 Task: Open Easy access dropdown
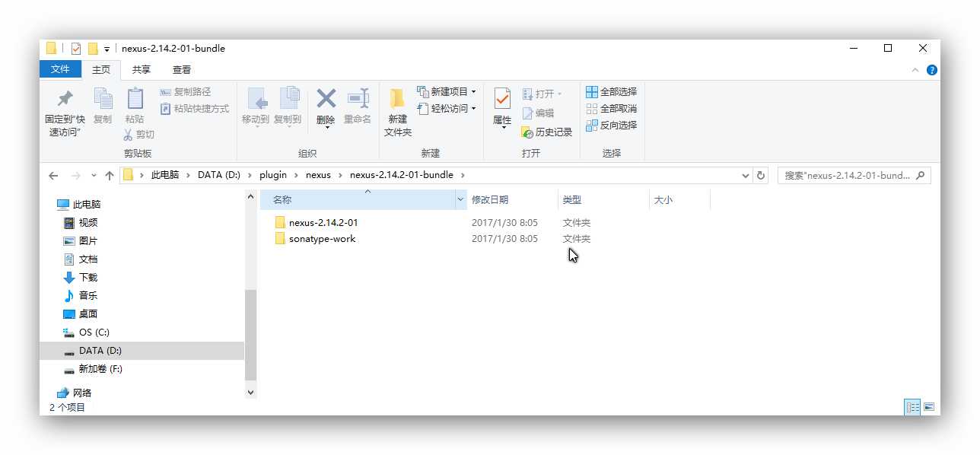coord(447,109)
